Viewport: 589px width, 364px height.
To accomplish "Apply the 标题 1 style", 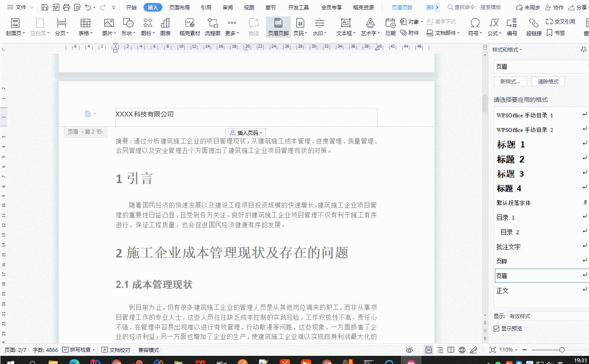I will coord(511,145).
